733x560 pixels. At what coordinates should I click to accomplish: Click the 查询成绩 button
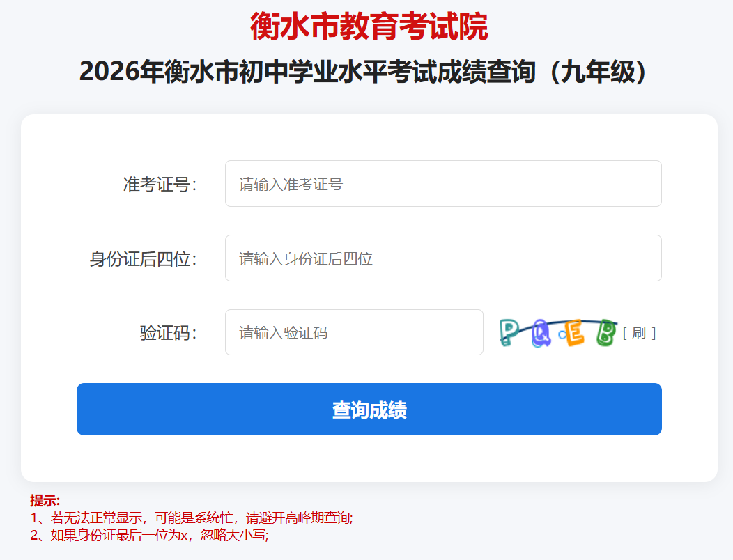tap(369, 409)
